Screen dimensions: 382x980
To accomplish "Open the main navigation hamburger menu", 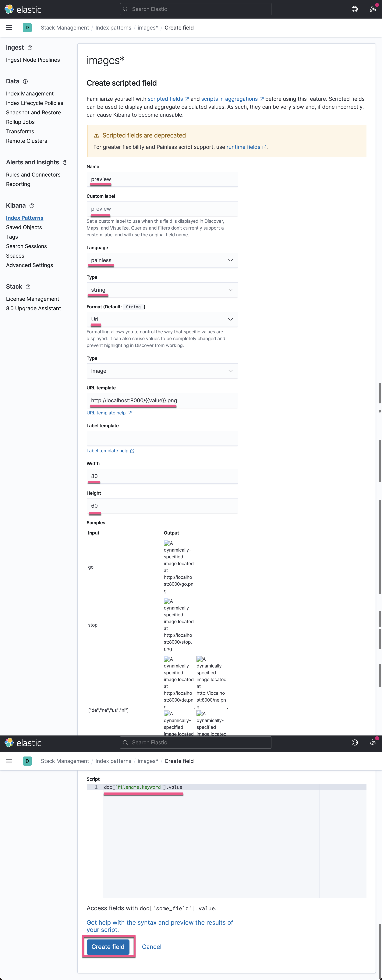I will tap(9, 27).
